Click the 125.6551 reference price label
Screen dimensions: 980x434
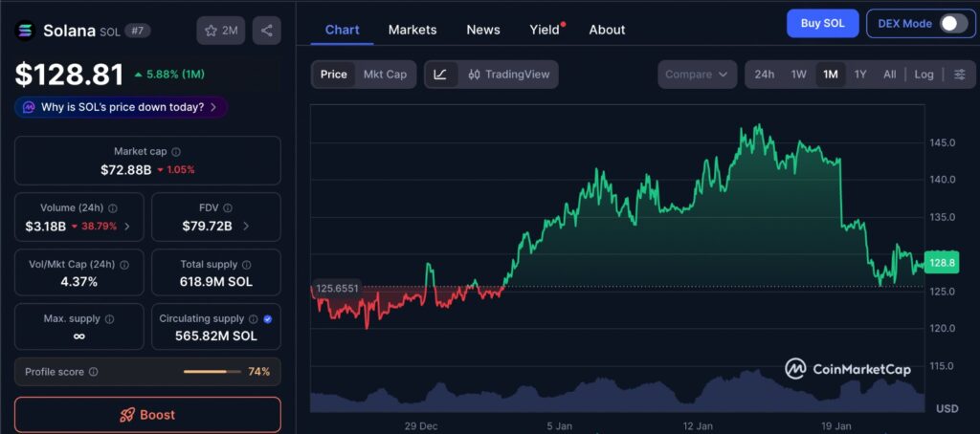pos(336,288)
